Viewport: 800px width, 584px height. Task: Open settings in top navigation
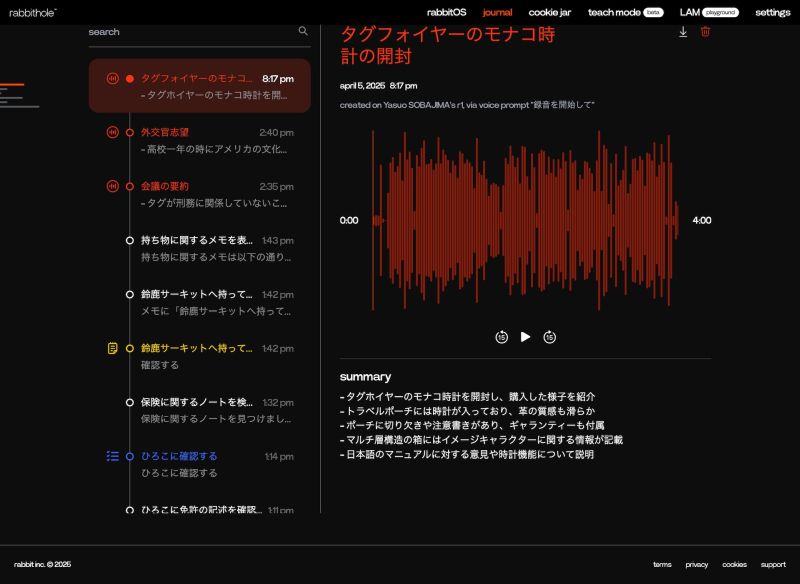pos(772,12)
